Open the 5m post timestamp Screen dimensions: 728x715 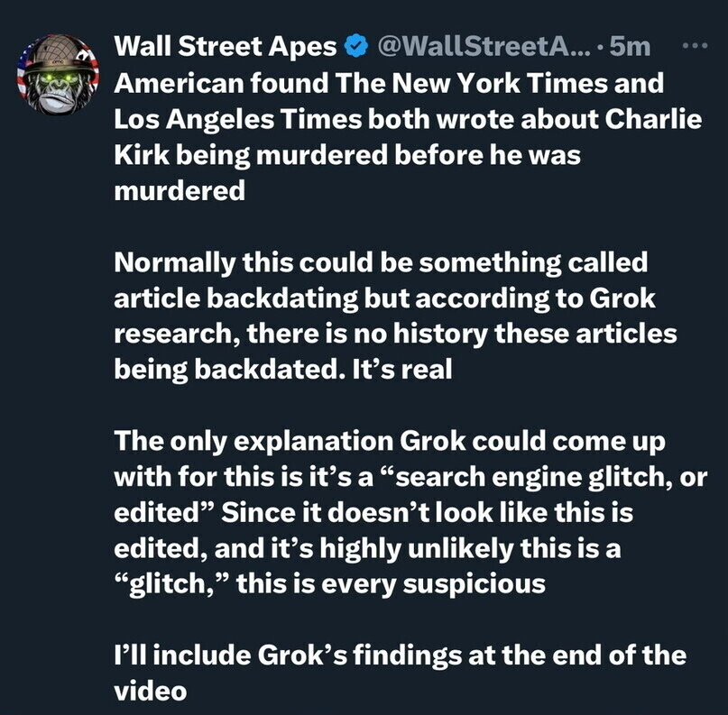(631, 46)
